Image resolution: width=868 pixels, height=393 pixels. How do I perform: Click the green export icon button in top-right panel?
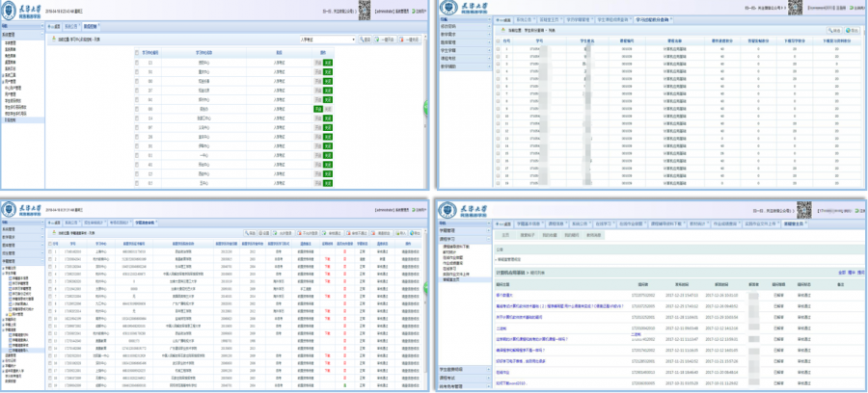854,31
